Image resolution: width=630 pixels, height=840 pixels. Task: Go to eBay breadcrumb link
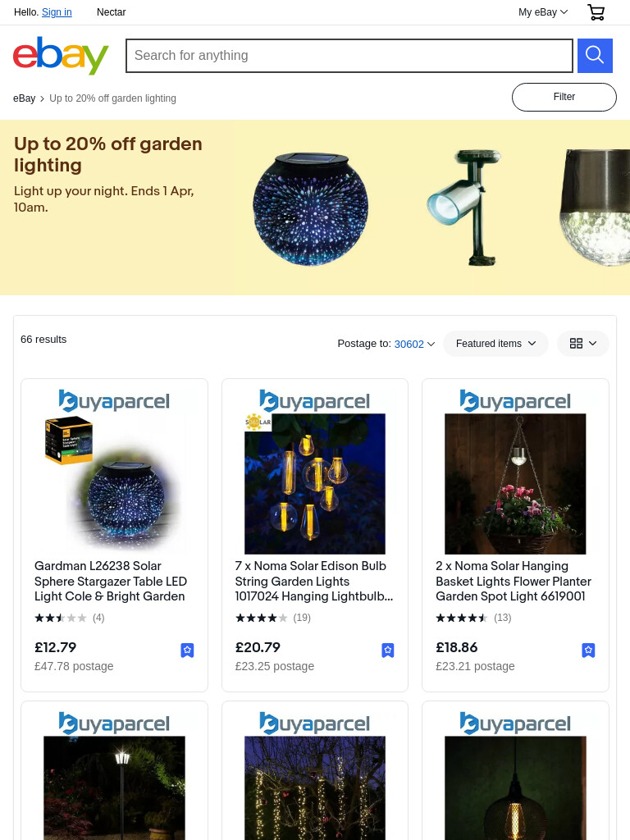24,98
